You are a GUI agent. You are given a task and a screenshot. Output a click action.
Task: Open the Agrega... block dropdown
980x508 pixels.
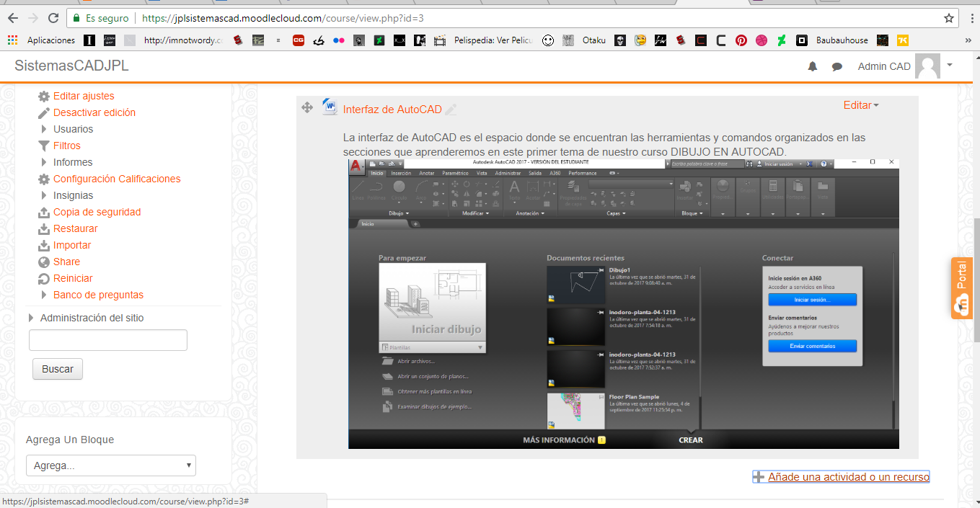[111, 465]
